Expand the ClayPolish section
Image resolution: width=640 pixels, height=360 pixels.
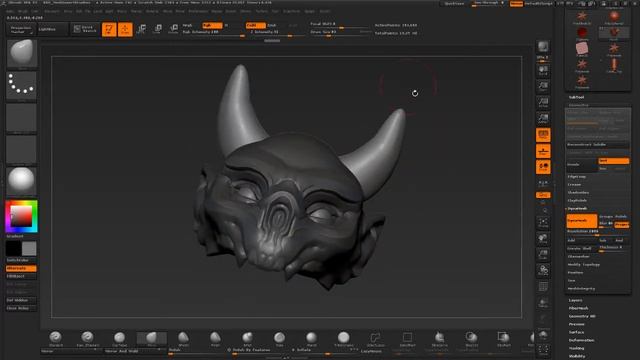point(577,201)
